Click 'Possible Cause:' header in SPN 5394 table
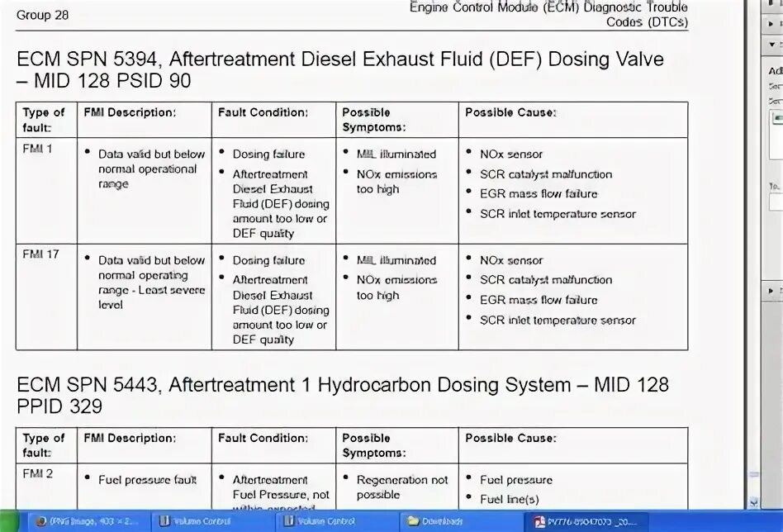783x532 pixels. coord(510,112)
